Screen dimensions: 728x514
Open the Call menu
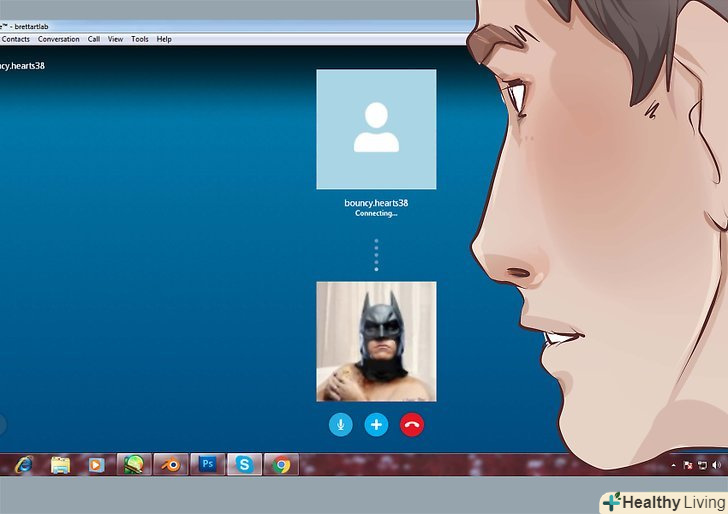click(x=94, y=39)
